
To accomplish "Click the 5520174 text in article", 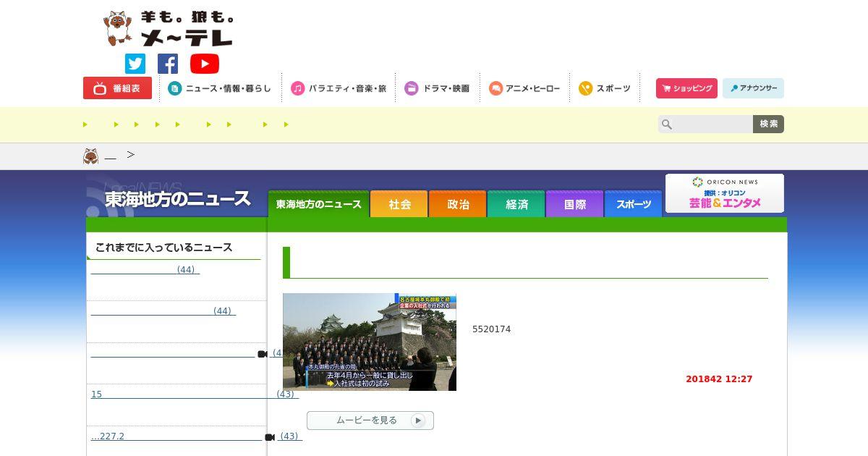I will coord(492,329).
